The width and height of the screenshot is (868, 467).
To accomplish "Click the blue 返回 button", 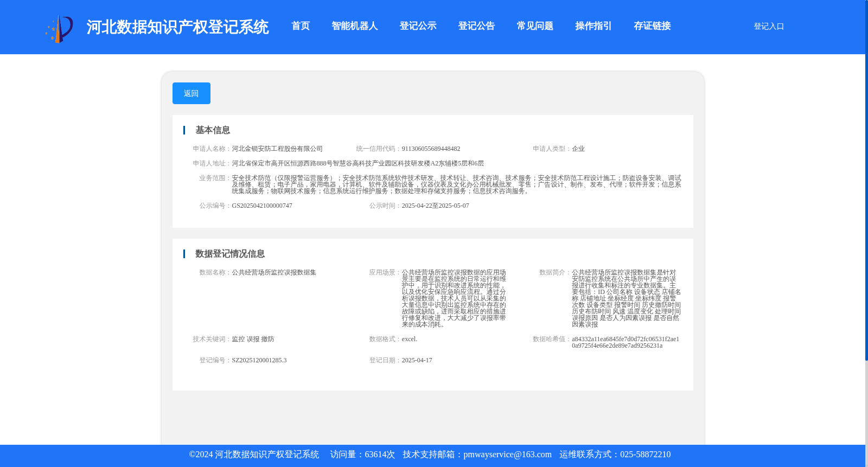I will (192, 93).
